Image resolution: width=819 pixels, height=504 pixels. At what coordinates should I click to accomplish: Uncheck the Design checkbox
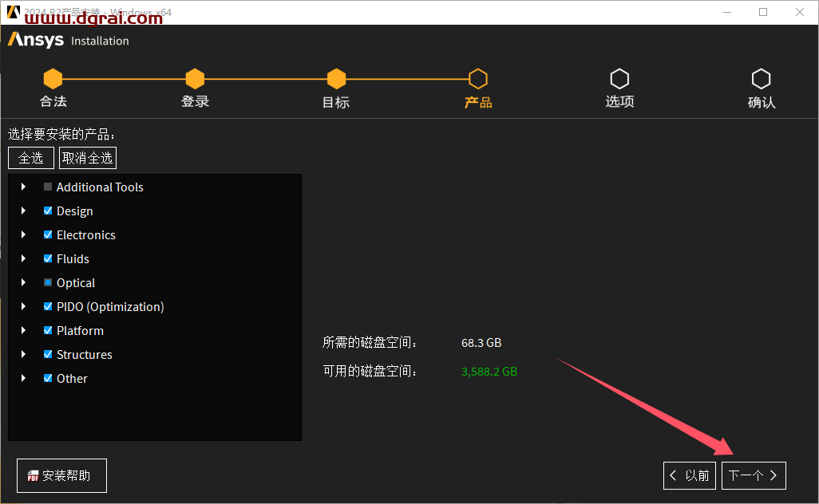(x=48, y=211)
